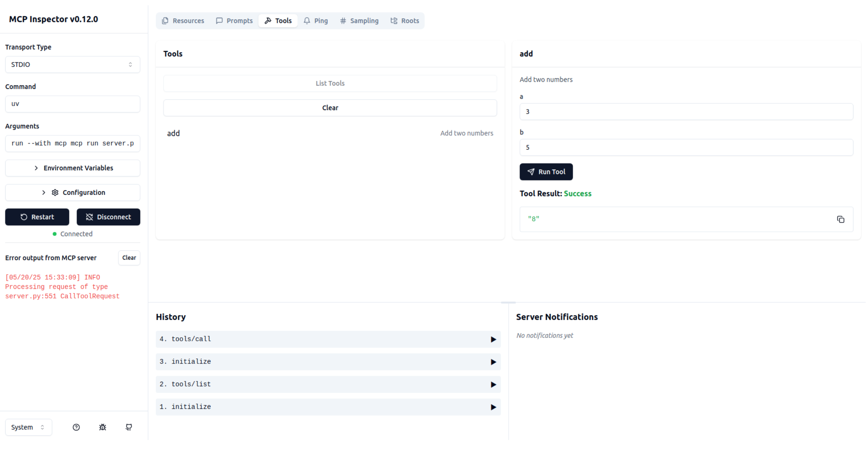Expand the 4. tools/call history entry
Image resolution: width=868 pixels, height=451 pixels.
click(328, 339)
